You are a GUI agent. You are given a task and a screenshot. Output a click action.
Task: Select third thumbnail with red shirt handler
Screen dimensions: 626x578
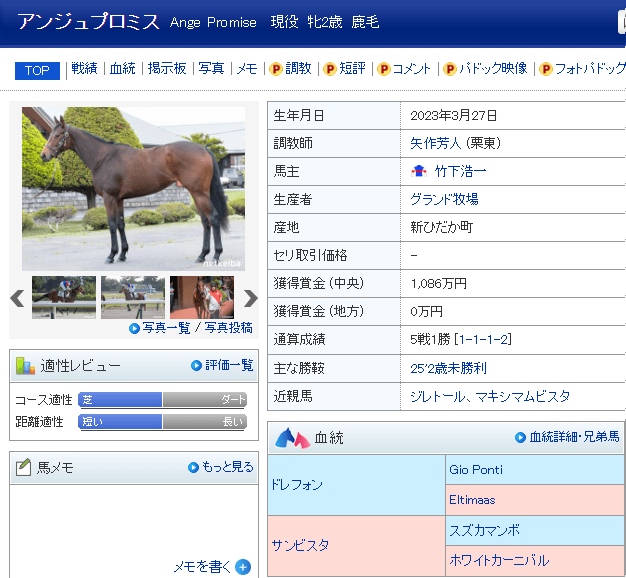tap(202, 297)
